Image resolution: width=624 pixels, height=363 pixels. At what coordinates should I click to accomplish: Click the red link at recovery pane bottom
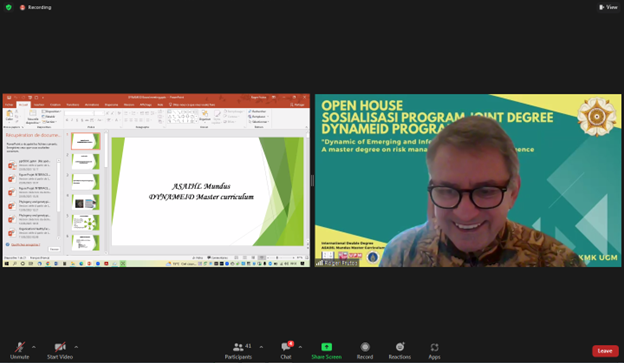[25, 244]
